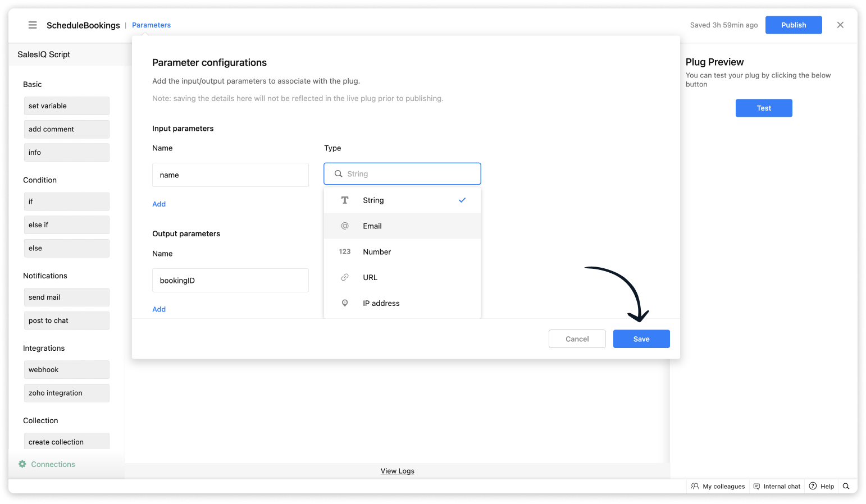The width and height of the screenshot is (866, 504).
Task: Click the Connections gear icon
Action: (22, 464)
